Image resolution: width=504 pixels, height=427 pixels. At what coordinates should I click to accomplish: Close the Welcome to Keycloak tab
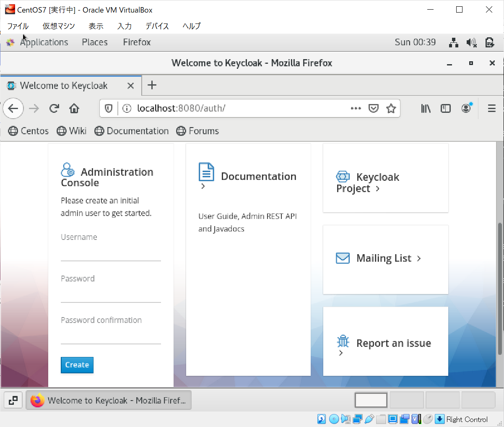130,86
